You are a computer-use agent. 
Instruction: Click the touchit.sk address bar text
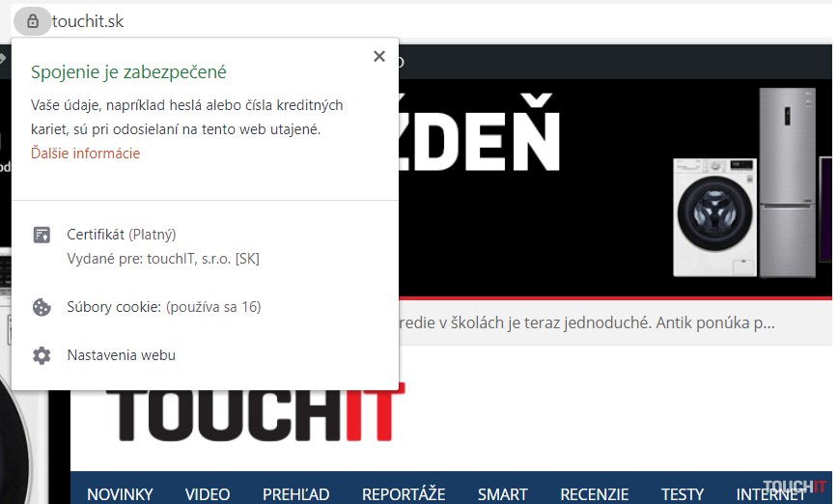click(88, 21)
